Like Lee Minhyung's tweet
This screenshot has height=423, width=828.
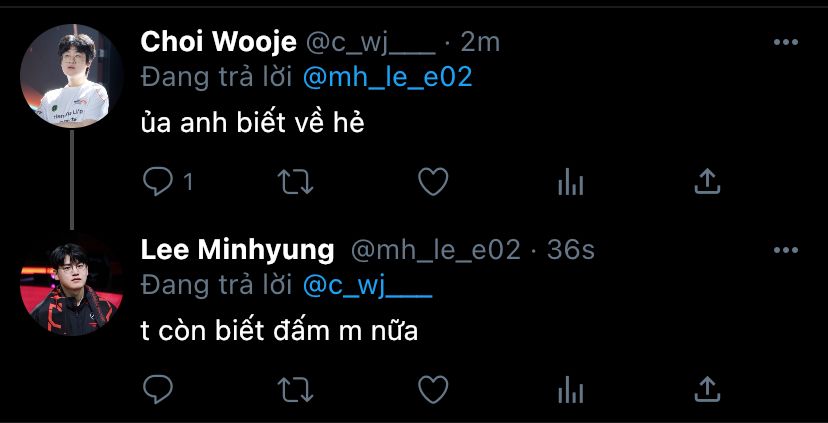click(433, 390)
